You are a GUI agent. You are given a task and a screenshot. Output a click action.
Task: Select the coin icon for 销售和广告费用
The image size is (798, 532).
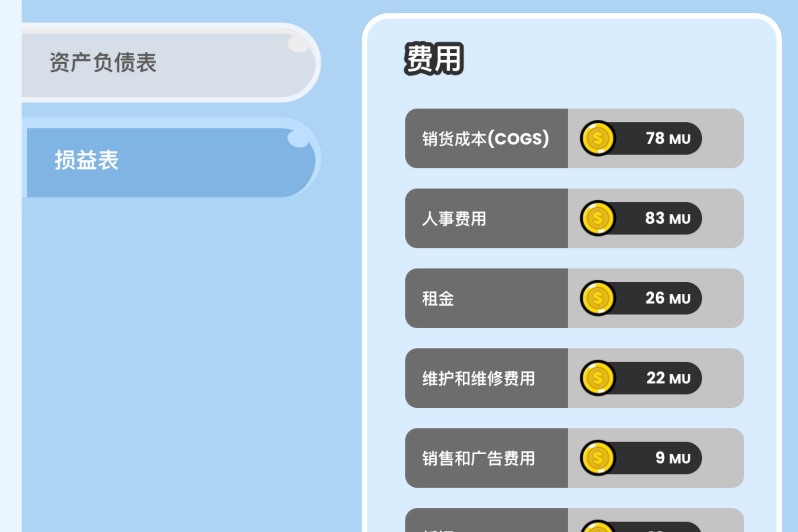pyautogui.click(x=598, y=458)
